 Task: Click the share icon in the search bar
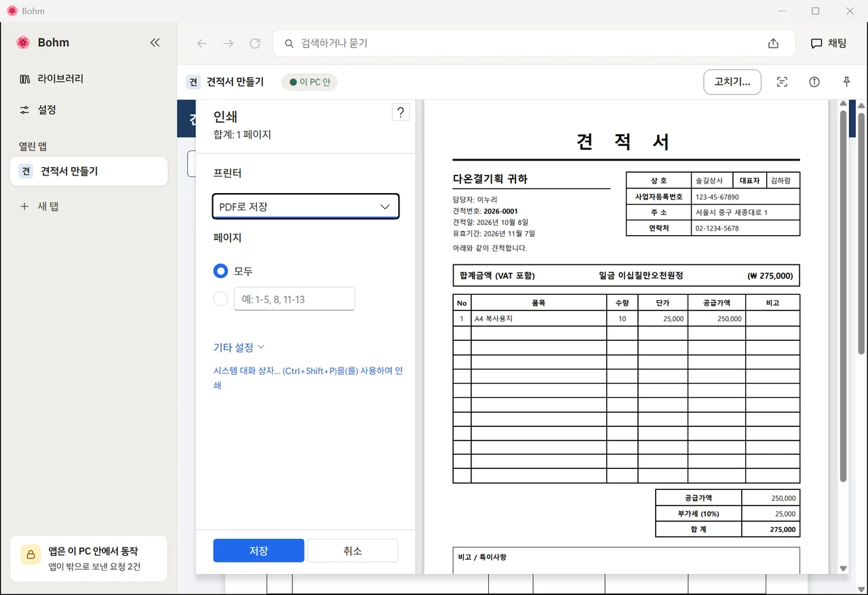click(773, 43)
